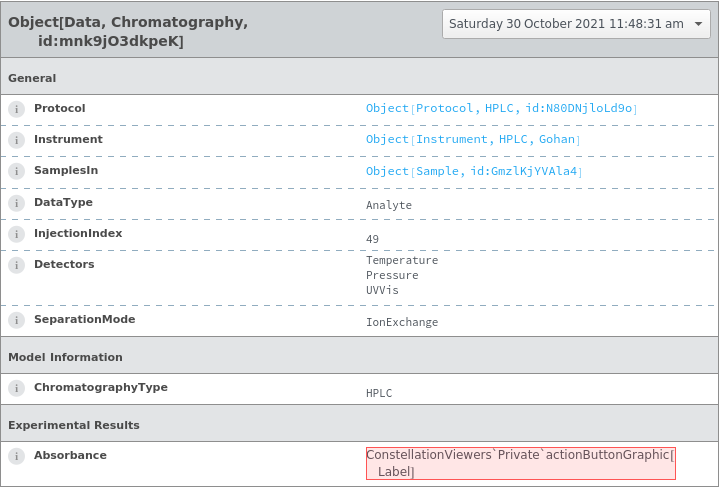Click the IonExchange separation mode value
Image resolution: width=719 pixels, height=488 pixels.
[402, 322]
